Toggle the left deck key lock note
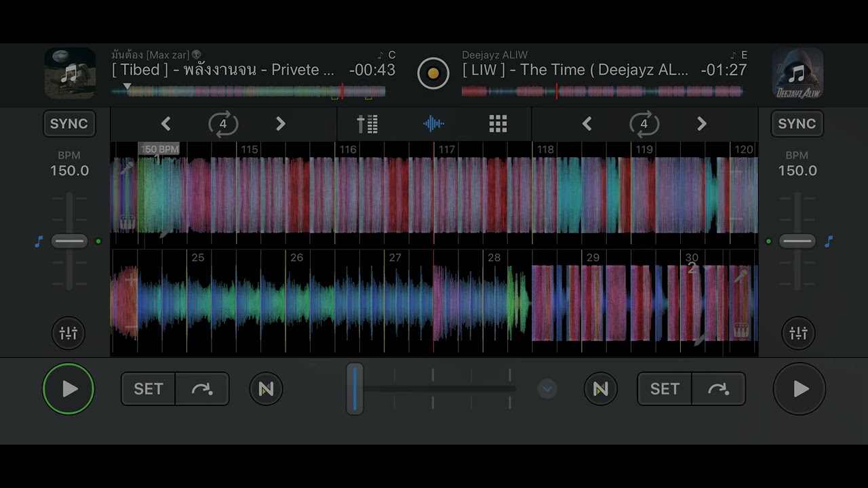This screenshot has height=488, width=868. tap(39, 241)
